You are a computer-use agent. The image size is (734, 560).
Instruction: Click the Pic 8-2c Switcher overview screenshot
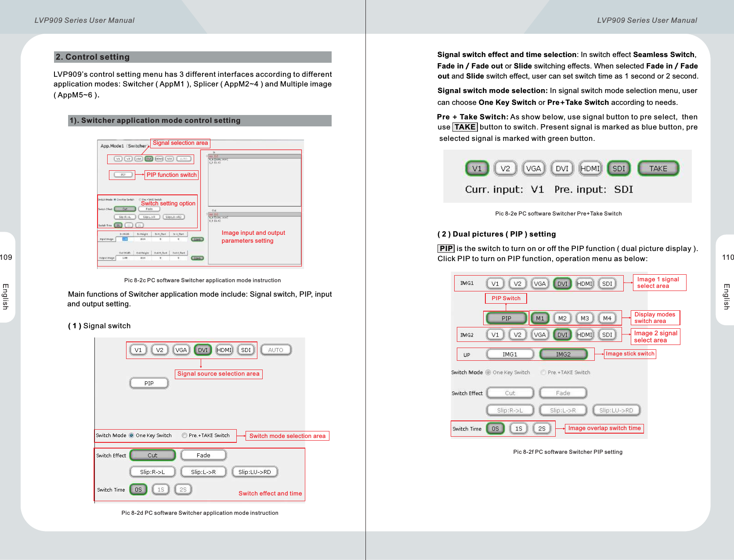pyautogui.click(x=200, y=204)
